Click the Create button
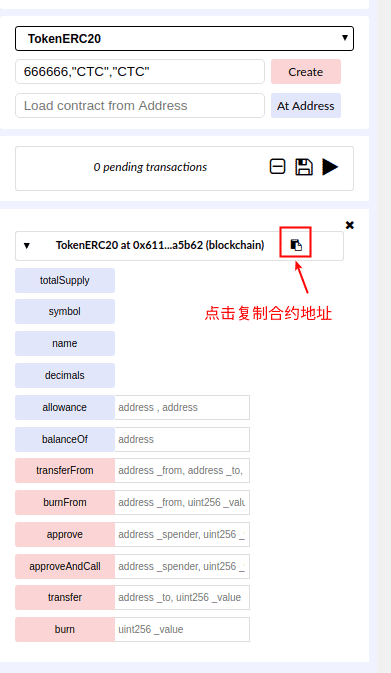Viewport: 391px width, 673px height. (306, 72)
